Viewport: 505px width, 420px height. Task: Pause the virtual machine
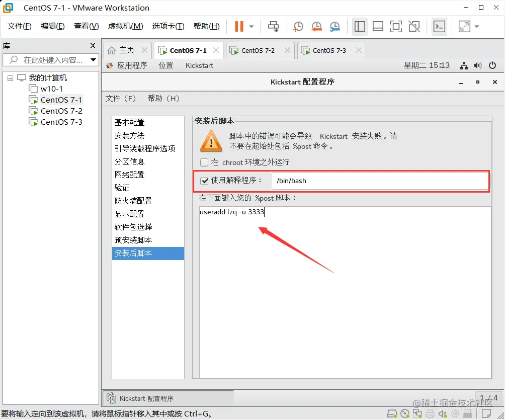[239, 27]
